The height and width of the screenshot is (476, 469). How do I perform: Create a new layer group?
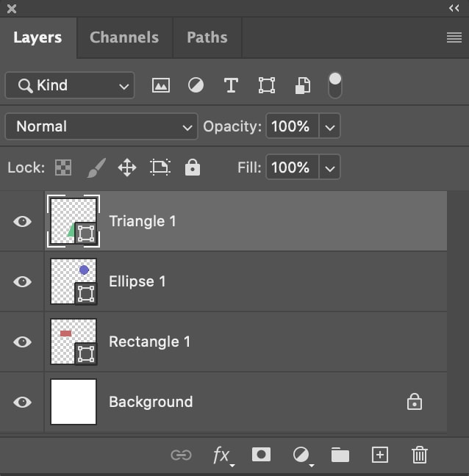coord(340,455)
